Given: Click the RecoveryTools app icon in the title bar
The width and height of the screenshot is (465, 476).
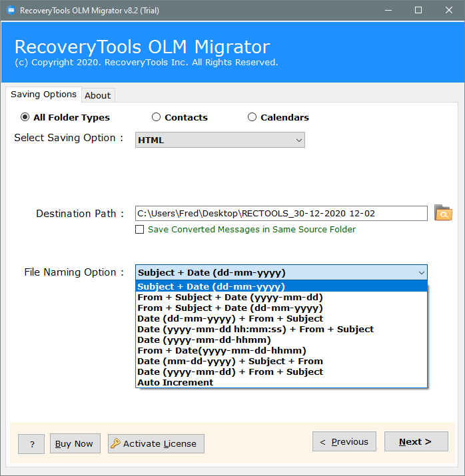Looking at the screenshot, I should [x=11, y=11].
